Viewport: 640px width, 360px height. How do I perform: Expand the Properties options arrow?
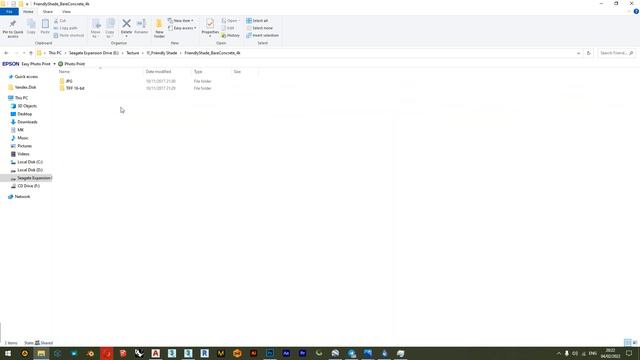(x=210, y=37)
